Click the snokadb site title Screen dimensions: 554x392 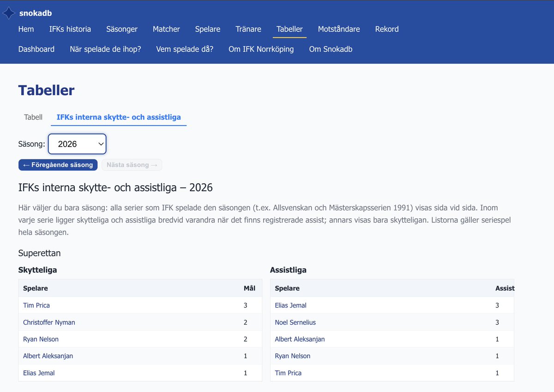36,13
